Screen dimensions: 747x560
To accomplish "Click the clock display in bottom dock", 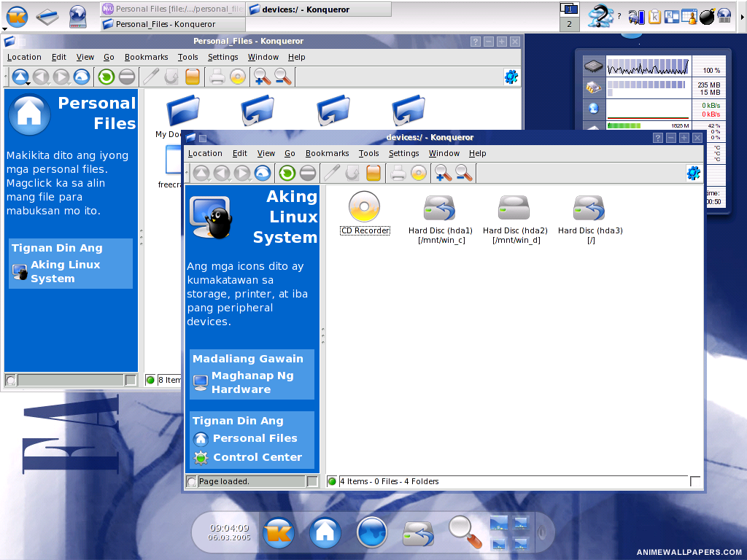I will pos(229,532).
